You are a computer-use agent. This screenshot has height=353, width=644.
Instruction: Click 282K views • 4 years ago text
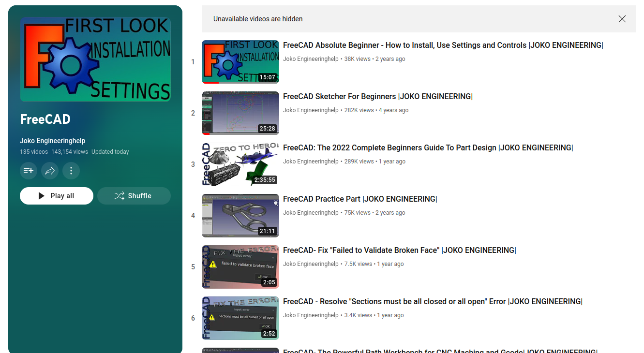pyautogui.click(x=376, y=110)
